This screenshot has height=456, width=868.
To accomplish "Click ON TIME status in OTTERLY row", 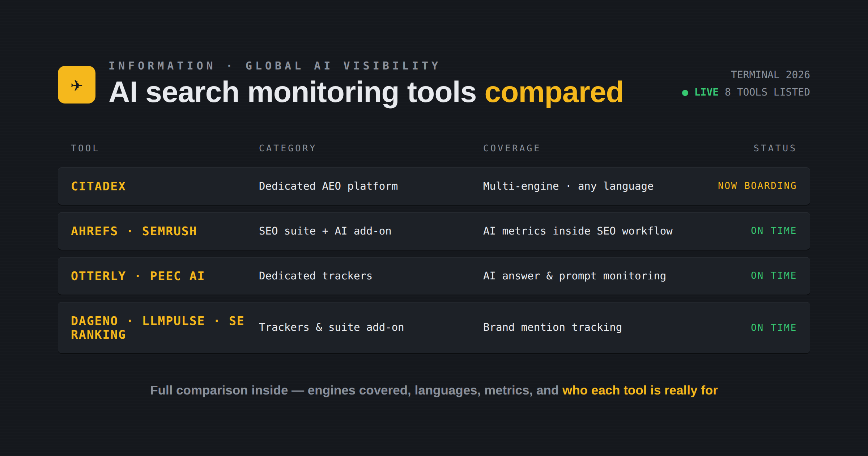I will tap(774, 275).
